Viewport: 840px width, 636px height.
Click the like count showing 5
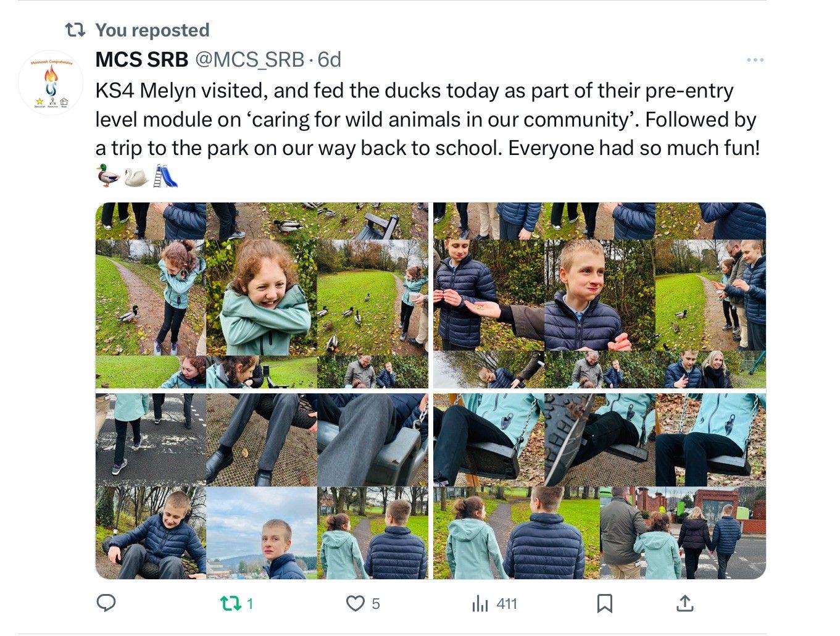pos(376,603)
